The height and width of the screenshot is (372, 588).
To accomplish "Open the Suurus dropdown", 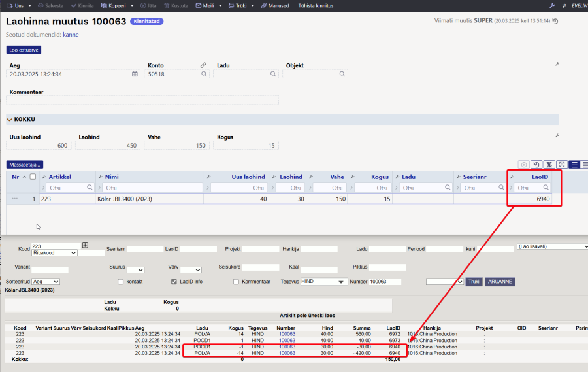I will click(135, 270).
